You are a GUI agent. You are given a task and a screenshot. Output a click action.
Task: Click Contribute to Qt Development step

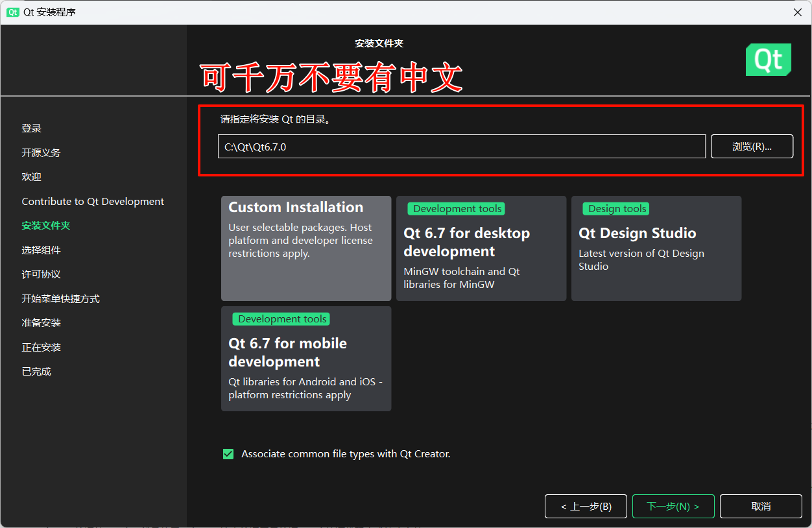click(93, 201)
